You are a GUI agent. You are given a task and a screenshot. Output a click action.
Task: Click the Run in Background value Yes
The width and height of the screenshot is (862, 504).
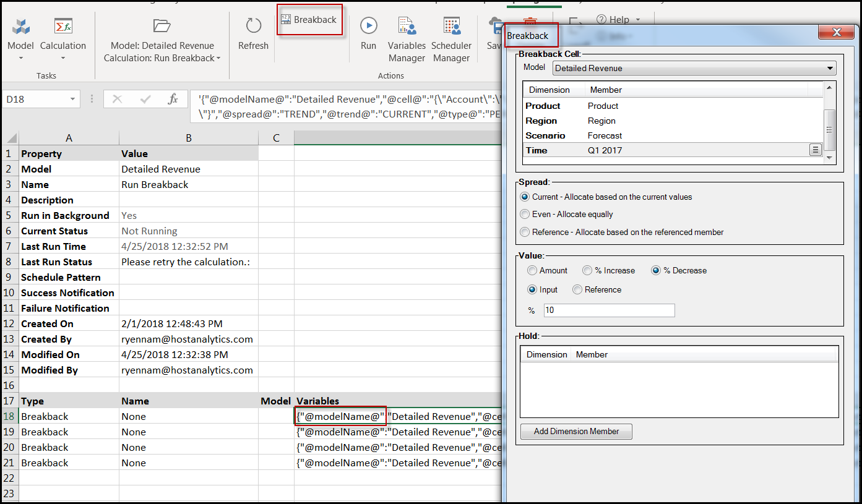[189, 215]
